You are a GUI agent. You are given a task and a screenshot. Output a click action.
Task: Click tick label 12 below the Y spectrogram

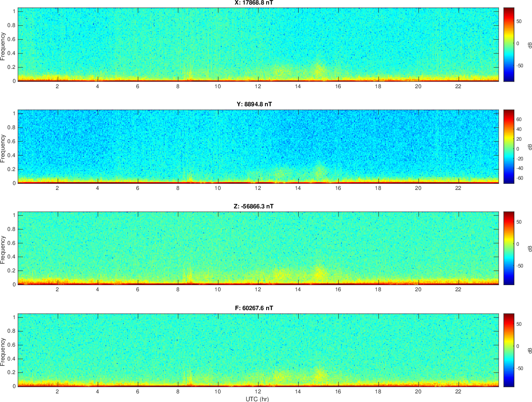[x=258, y=188]
